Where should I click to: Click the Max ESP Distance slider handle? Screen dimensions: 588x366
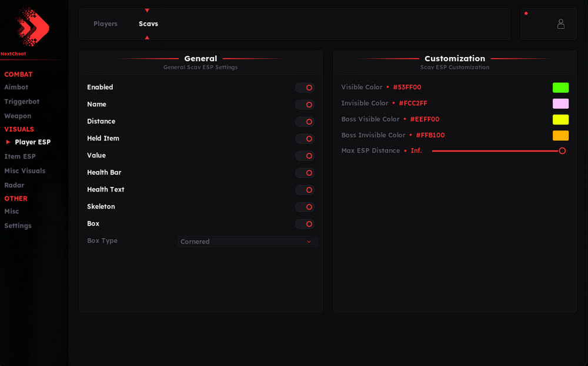tap(562, 151)
